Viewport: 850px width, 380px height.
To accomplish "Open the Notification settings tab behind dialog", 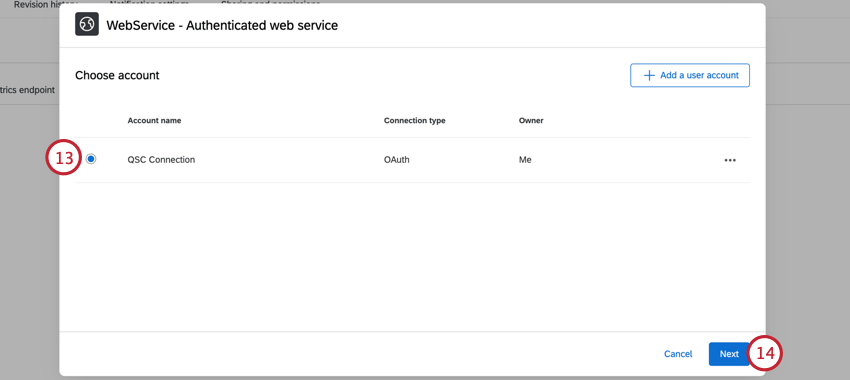I will coord(151,3).
